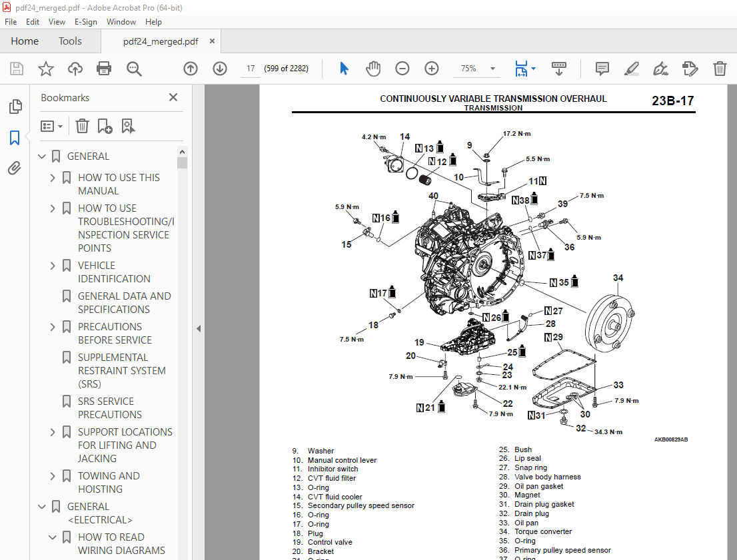
Task: Collapse GENERAL <ELECTRICAL> bookmark
Action: pos(42,507)
